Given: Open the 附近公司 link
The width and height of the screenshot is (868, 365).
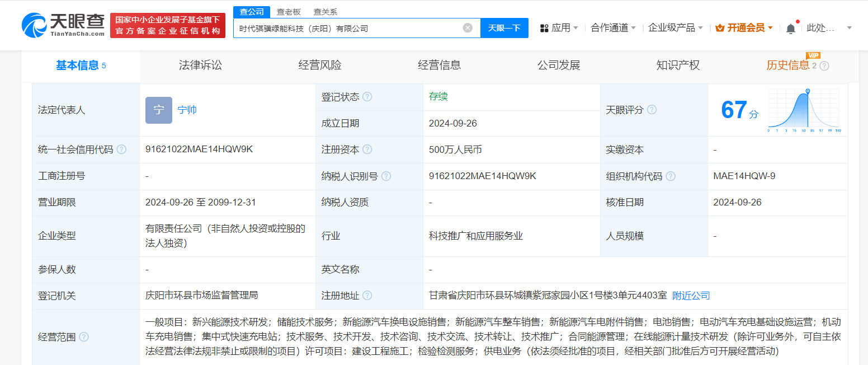Looking at the screenshot, I should 691,296.
